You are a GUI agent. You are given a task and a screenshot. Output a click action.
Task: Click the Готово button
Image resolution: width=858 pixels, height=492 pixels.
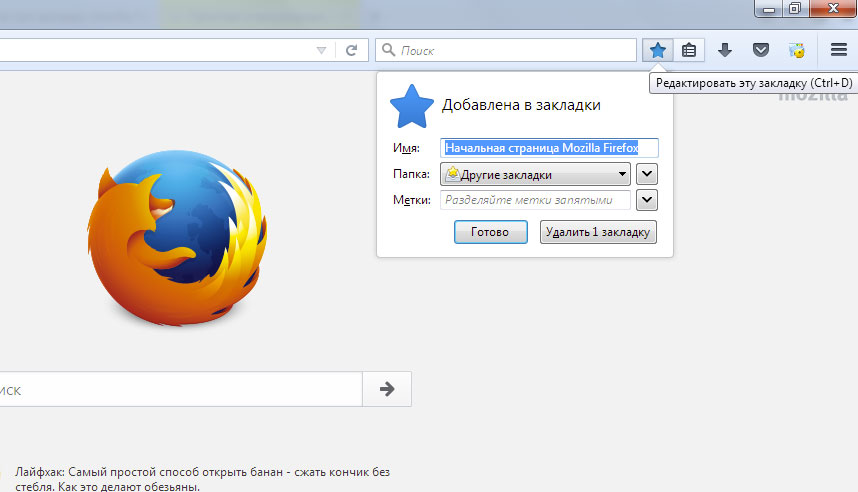(x=491, y=232)
